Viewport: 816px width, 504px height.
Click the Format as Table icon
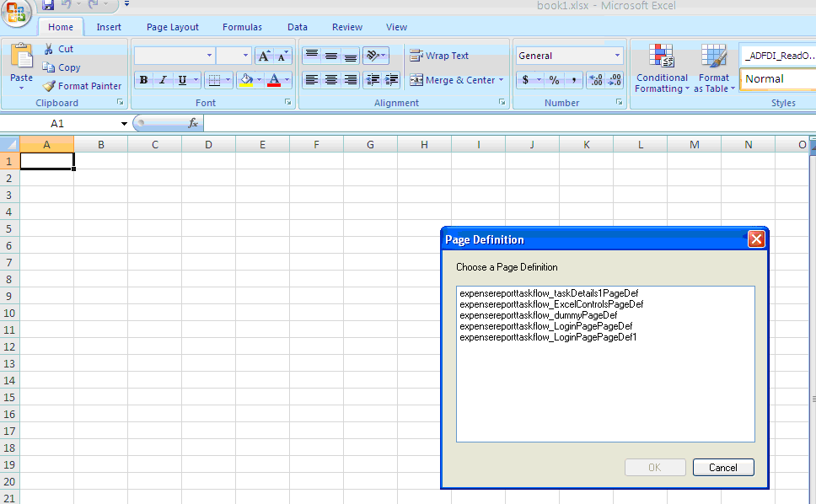click(713, 56)
